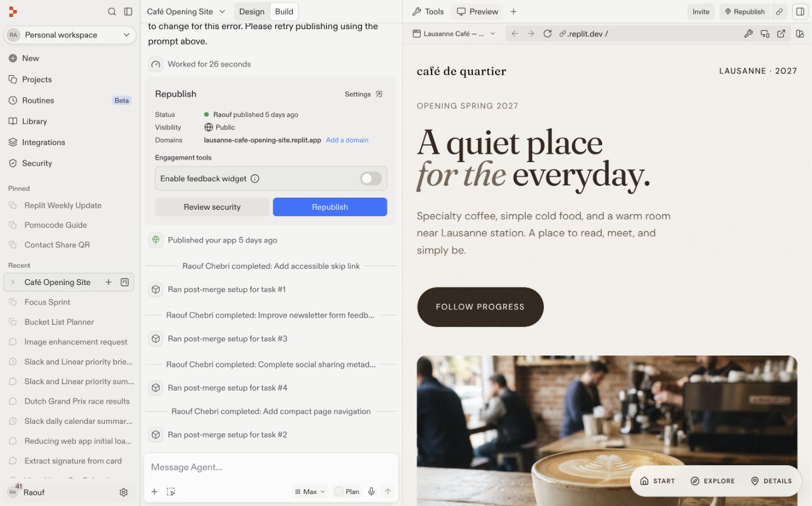This screenshot has height=506, width=812.
Task: Open Integrations in the sidebar
Action: (69, 142)
